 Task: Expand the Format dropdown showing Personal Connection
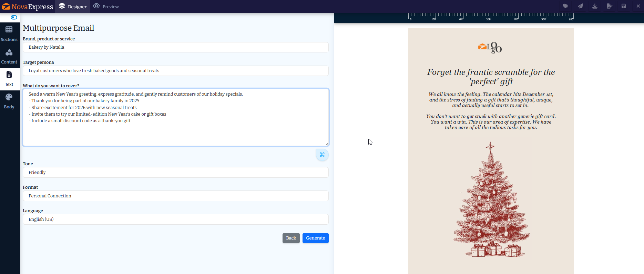(175, 196)
